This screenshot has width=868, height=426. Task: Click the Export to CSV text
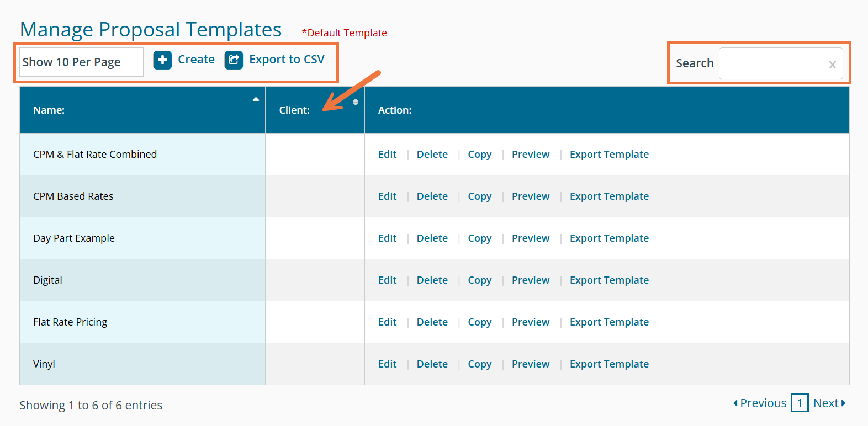click(287, 60)
